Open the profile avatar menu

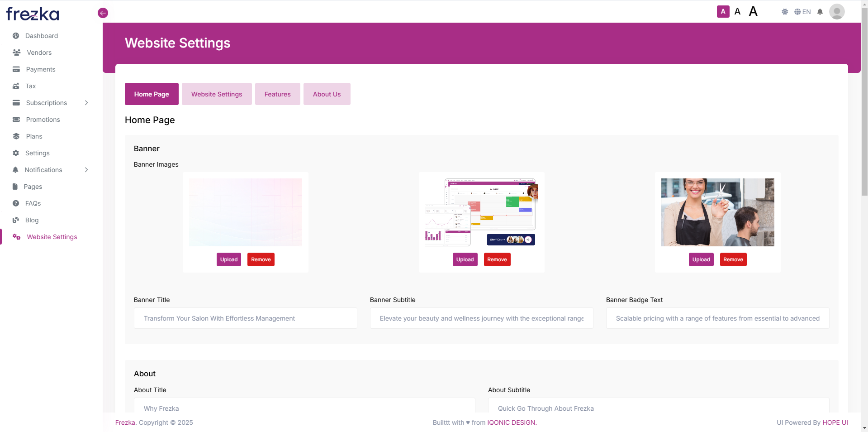837,12
